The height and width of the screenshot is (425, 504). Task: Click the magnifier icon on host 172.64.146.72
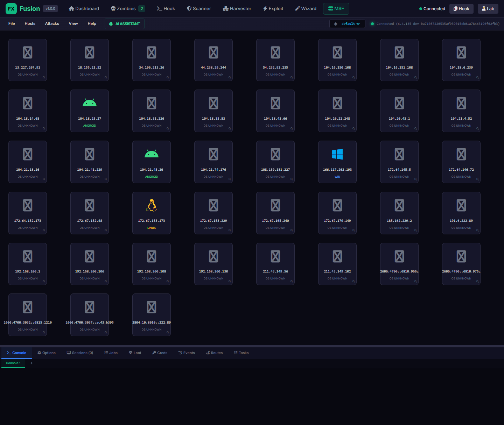click(477, 180)
